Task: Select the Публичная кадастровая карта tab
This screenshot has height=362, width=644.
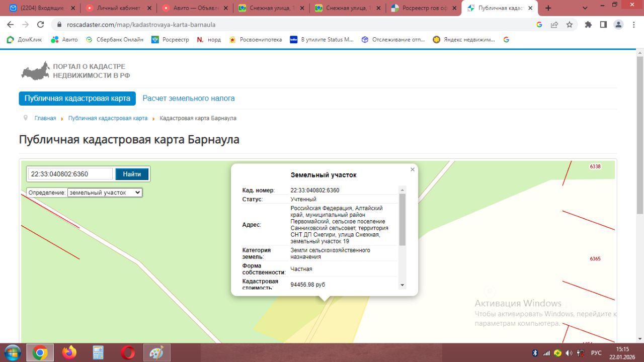Action: [x=77, y=99]
